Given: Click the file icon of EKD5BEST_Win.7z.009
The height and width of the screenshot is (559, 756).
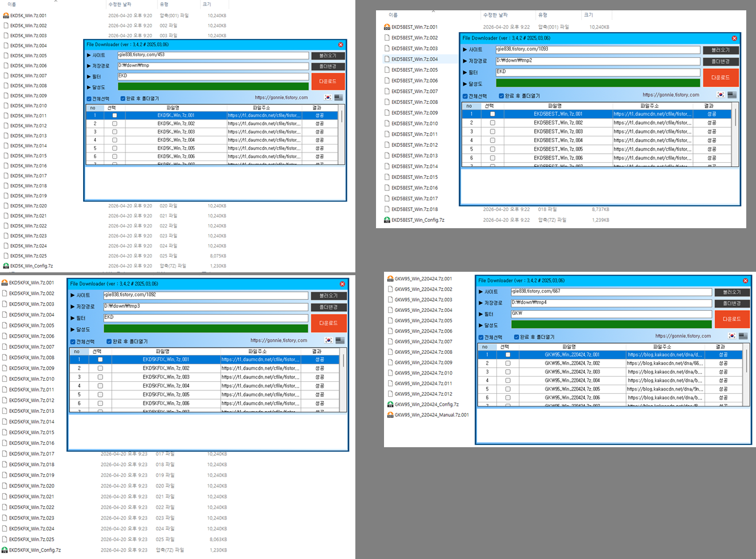Looking at the screenshot, I should tap(387, 113).
